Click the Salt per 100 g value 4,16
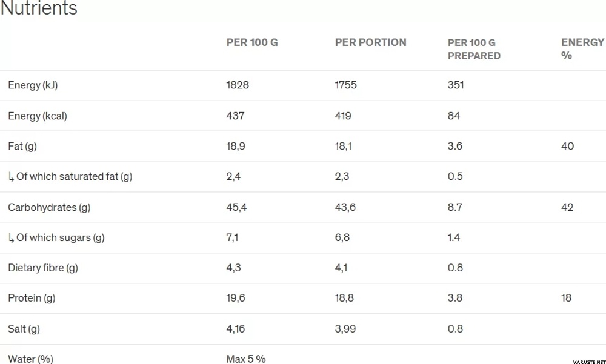 (x=237, y=329)
